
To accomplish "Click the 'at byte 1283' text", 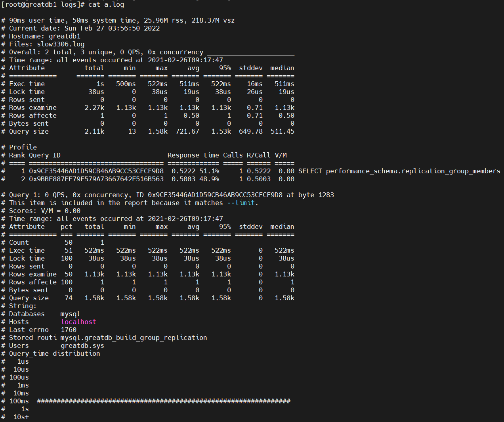I will click(310, 195).
